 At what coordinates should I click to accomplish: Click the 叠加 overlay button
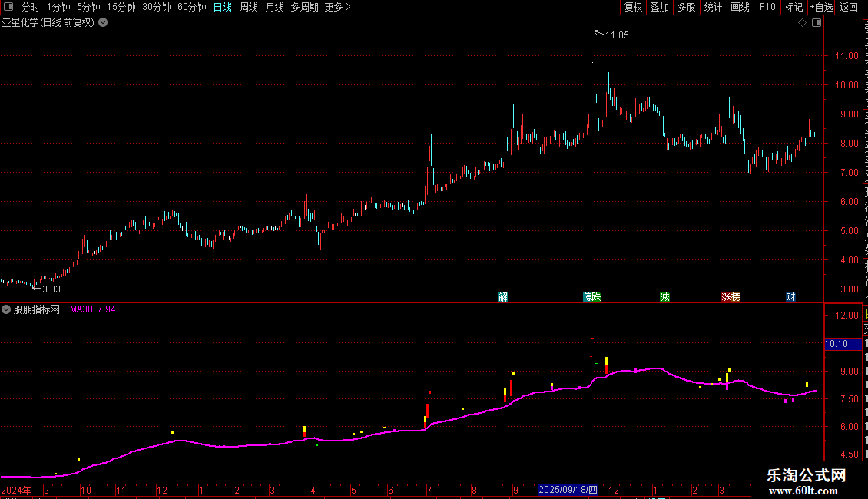[x=660, y=7]
